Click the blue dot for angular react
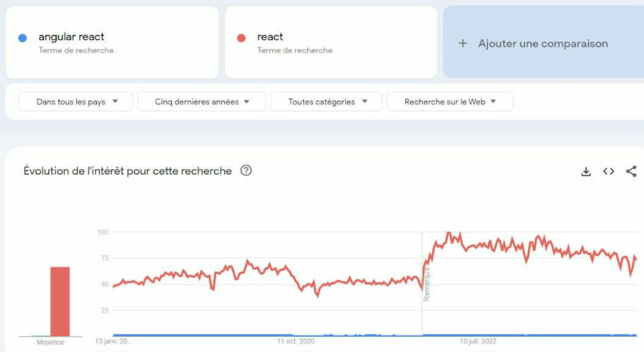Image resolution: width=644 pixels, height=352 pixels. click(x=23, y=38)
